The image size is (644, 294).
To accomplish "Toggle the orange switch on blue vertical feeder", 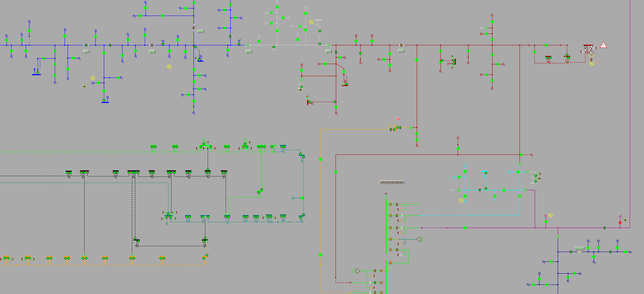I will pos(193,27).
